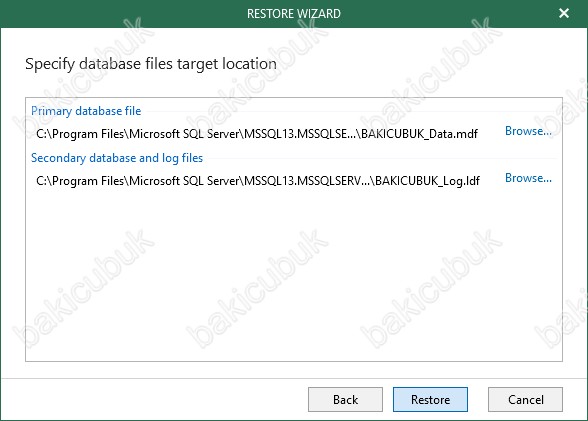
Task: Click the RESTORE WIZARD title bar text
Action: pyautogui.click(x=294, y=14)
